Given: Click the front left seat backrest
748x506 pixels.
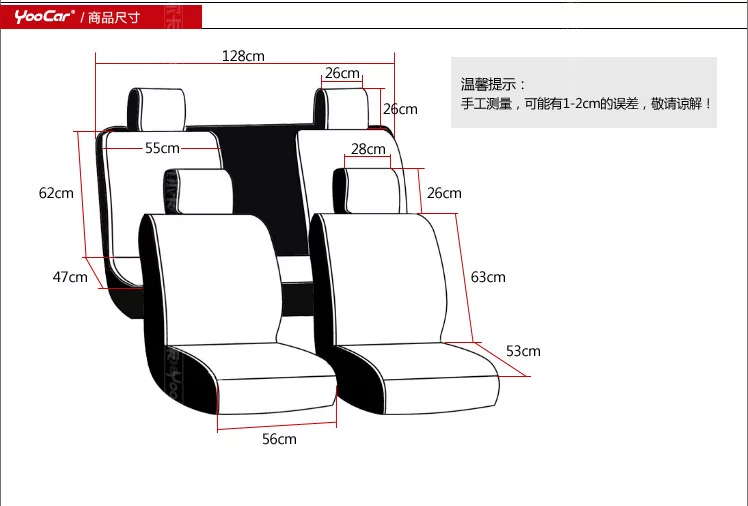Looking at the screenshot, I should (x=210, y=275).
